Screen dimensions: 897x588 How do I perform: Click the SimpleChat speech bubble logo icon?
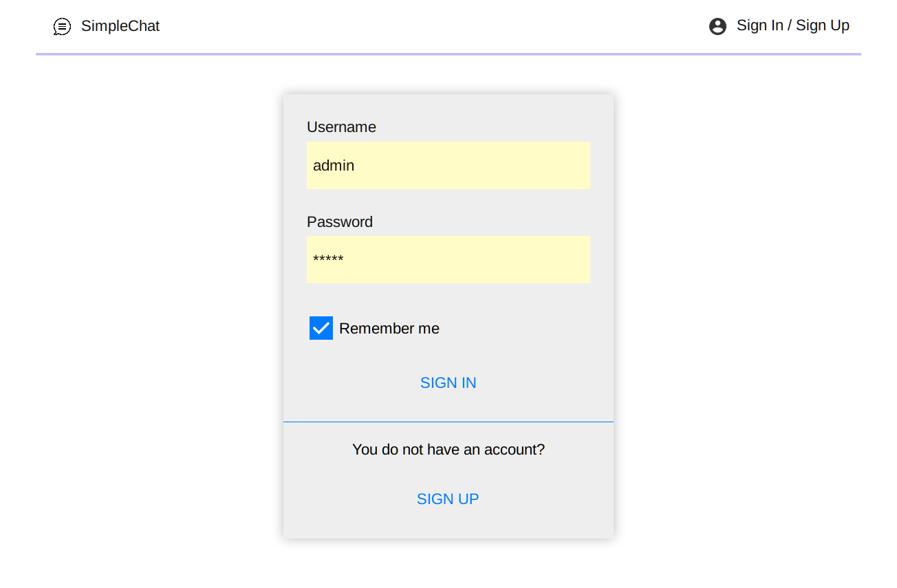[62, 26]
